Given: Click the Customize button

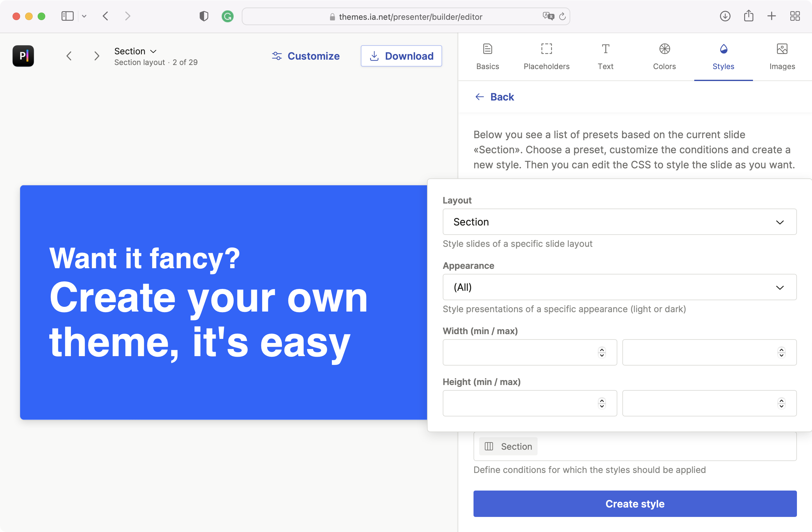Looking at the screenshot, I should tap(306, 56).
